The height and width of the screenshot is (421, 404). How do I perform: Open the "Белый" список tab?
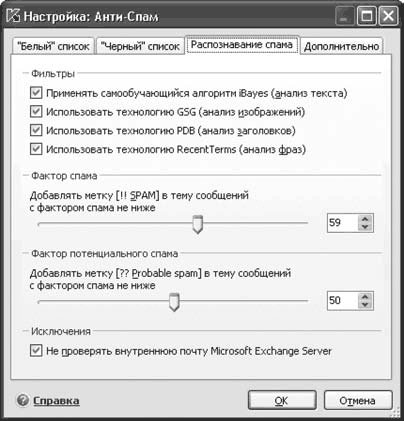53,46
